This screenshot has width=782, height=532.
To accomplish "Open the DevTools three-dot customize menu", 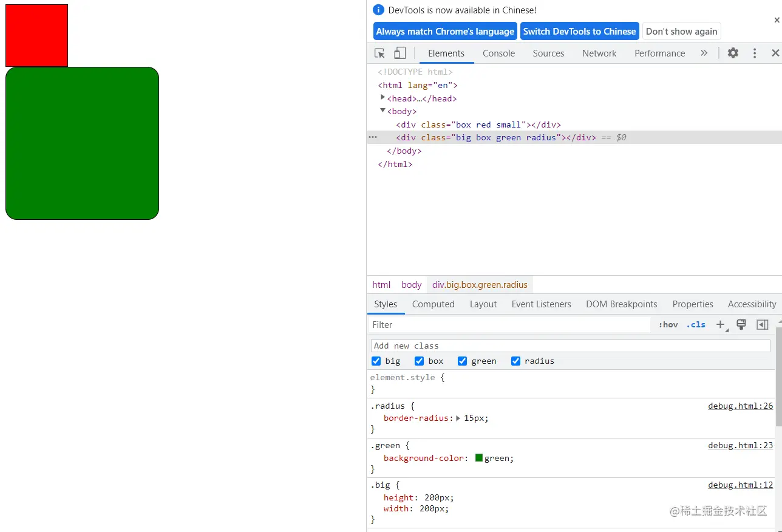I will pyautogui.click(x=755, y=53).
